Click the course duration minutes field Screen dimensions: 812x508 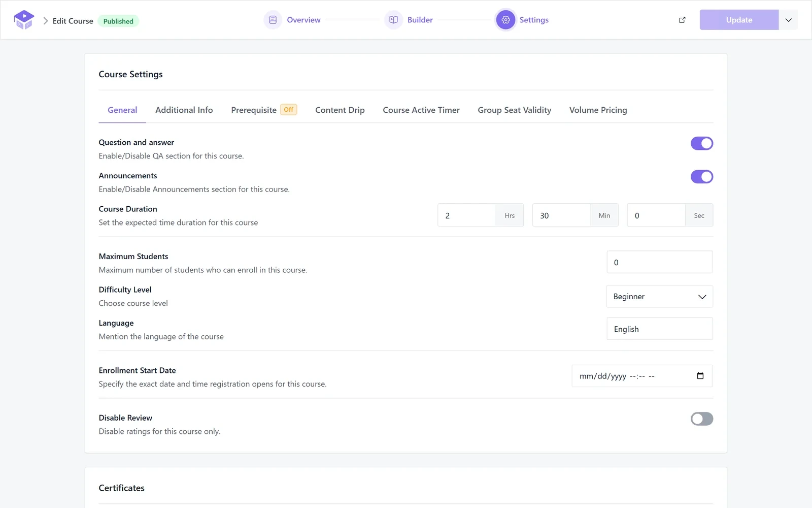tap(561, 215)
